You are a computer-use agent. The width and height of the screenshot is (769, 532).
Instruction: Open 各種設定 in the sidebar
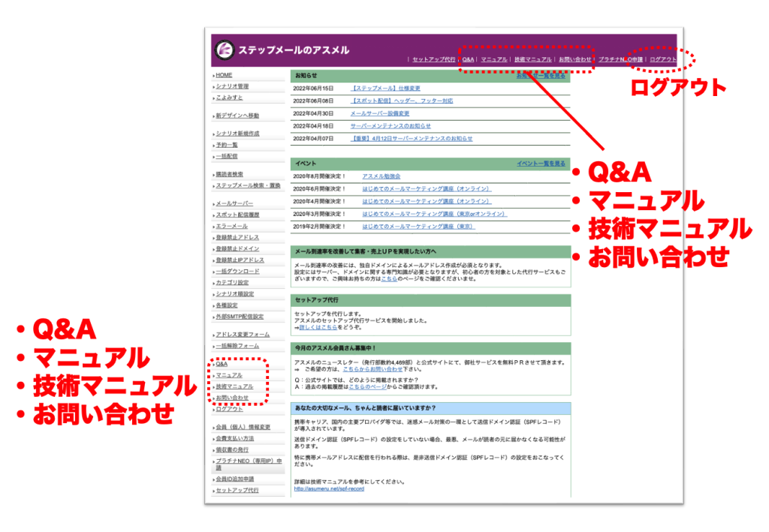coord(227,305)
